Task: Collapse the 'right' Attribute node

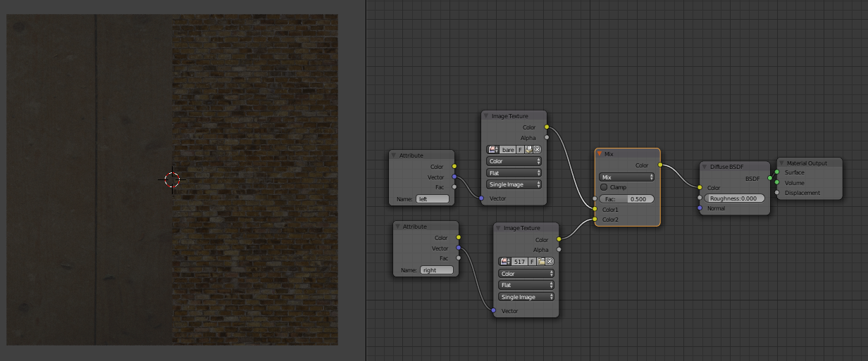Action: pos(398,227)
